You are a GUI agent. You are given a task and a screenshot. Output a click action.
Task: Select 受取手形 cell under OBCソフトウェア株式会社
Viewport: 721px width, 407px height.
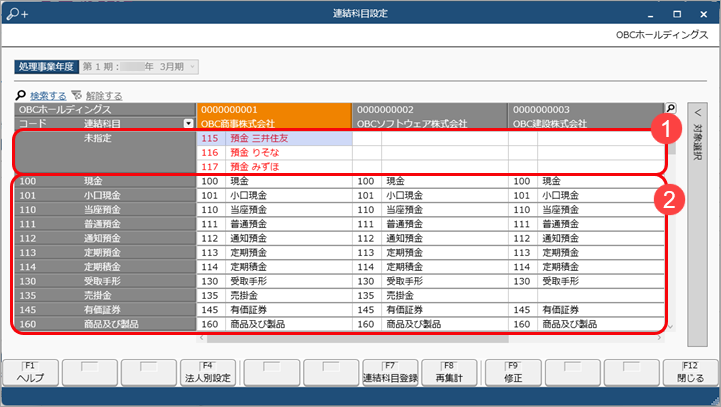445,281
